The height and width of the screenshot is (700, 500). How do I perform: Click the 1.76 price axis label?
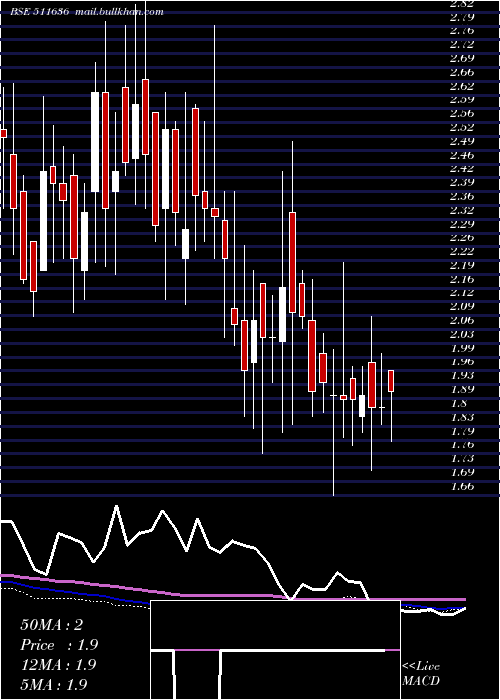462,445
